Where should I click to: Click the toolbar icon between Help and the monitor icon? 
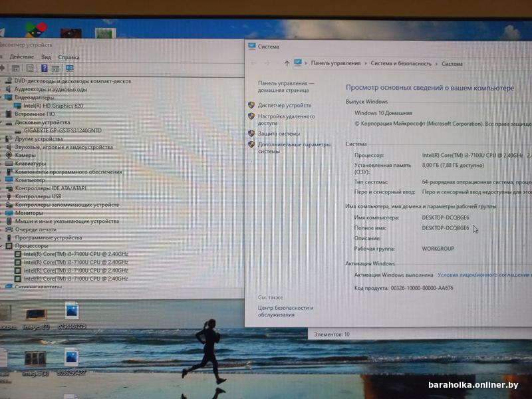click(56, 68)
